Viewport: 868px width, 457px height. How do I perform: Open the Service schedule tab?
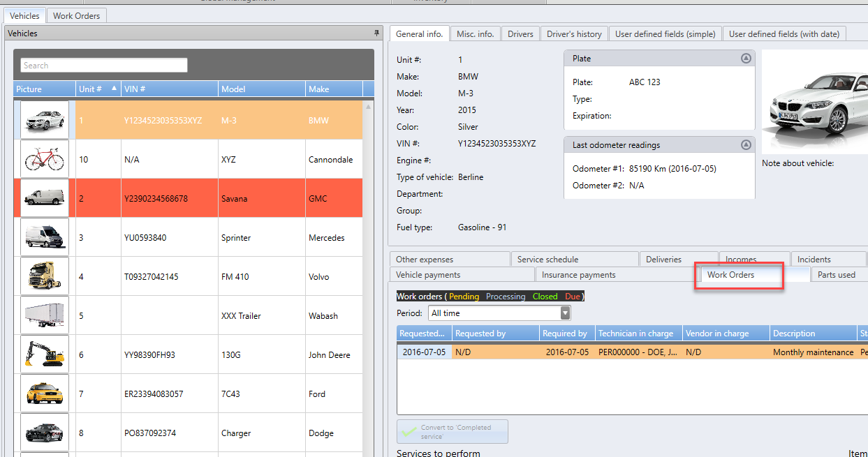(x=575, y=259)
